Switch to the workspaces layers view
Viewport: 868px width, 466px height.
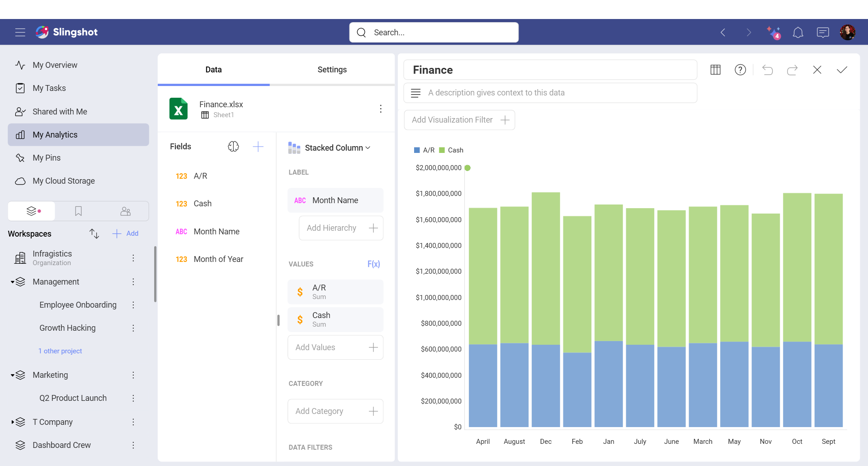[32, 211]
